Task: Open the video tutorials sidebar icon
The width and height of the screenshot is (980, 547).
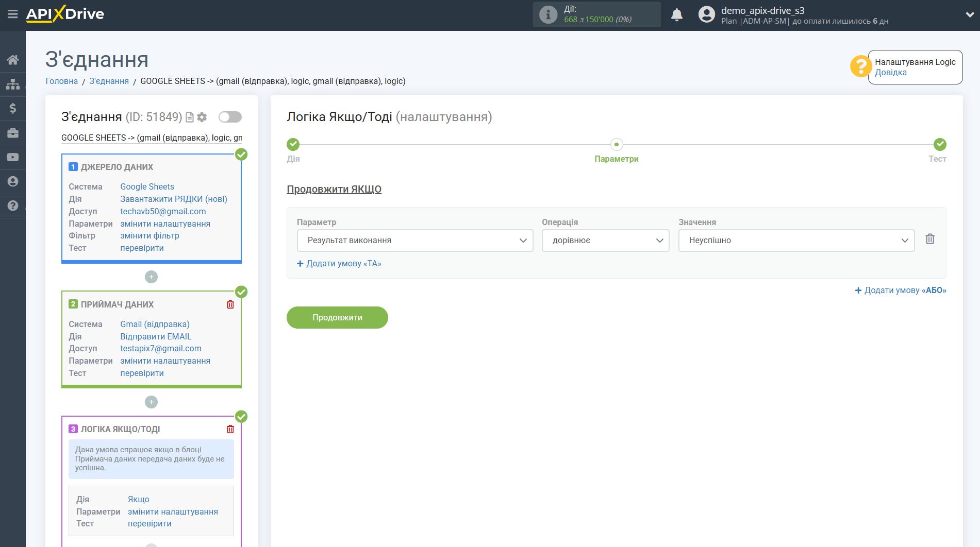Action: pos(13,157)
